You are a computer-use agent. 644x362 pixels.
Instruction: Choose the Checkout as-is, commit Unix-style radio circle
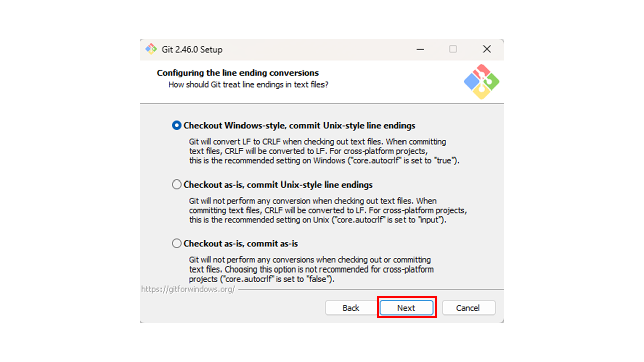click(x=177, y=185)
